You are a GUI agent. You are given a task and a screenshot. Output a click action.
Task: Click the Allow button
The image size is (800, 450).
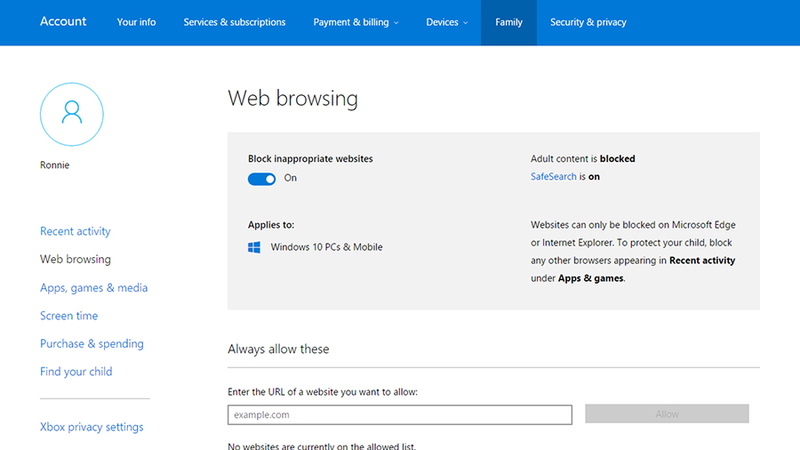pyautogui.click(x=667, y=414)
